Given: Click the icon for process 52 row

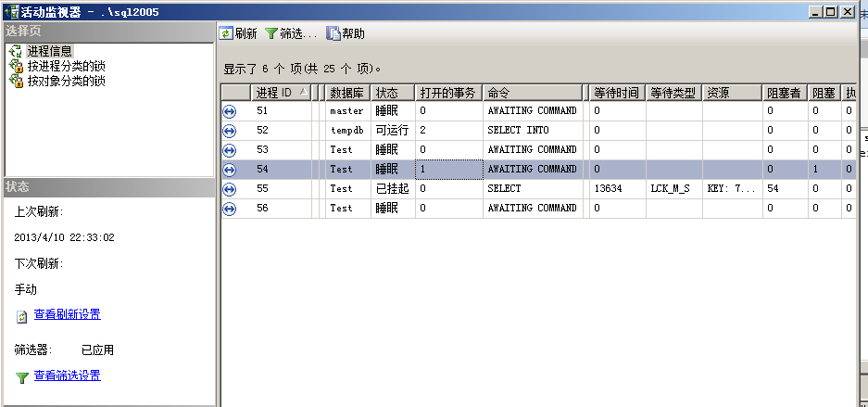Looking at the screenshot, I should 229,131.
